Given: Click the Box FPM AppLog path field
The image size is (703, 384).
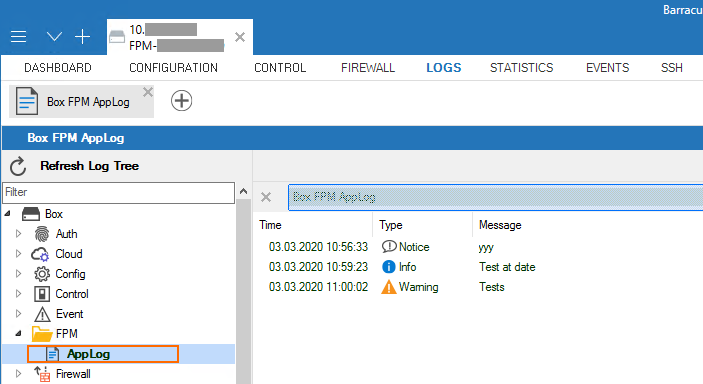Looking at the screenshot, I should [495, 197].
